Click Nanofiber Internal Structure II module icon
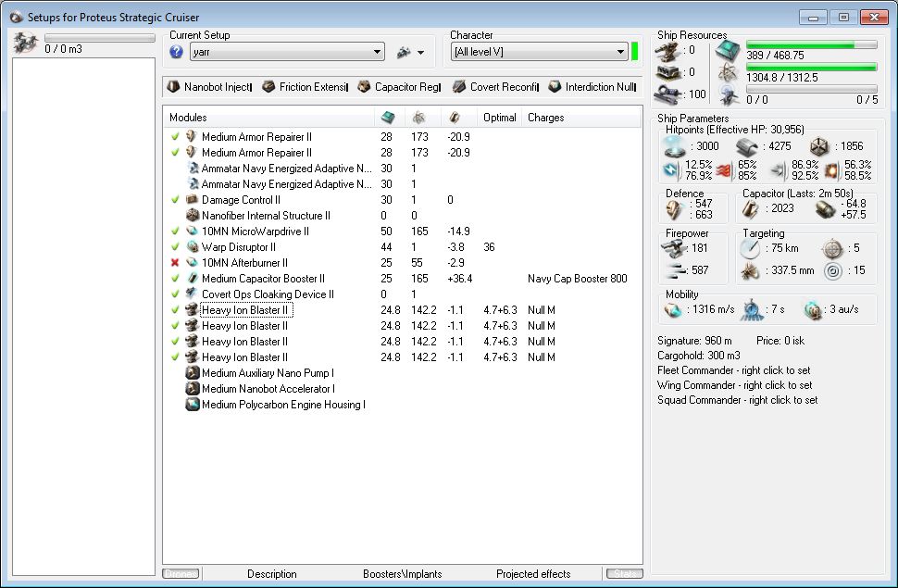The width and height of the screenshot is (898, 588). coord(193,216)
